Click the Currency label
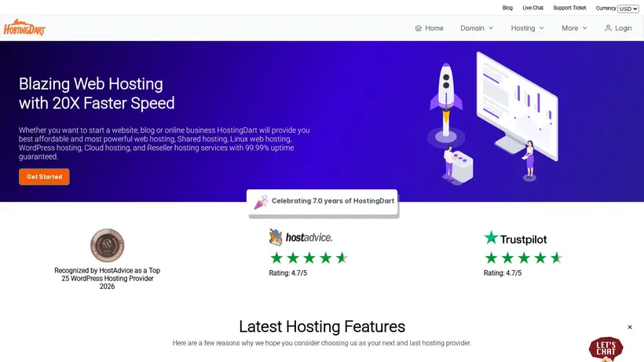The width and height of the screenshot is (644, 362). (606, 8)
